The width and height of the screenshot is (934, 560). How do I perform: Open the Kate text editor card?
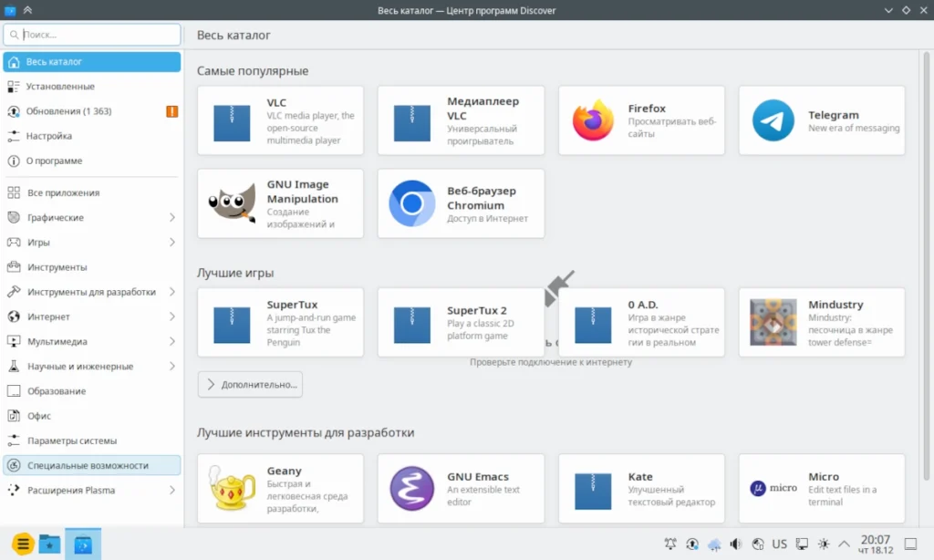[x=641, y=489]
